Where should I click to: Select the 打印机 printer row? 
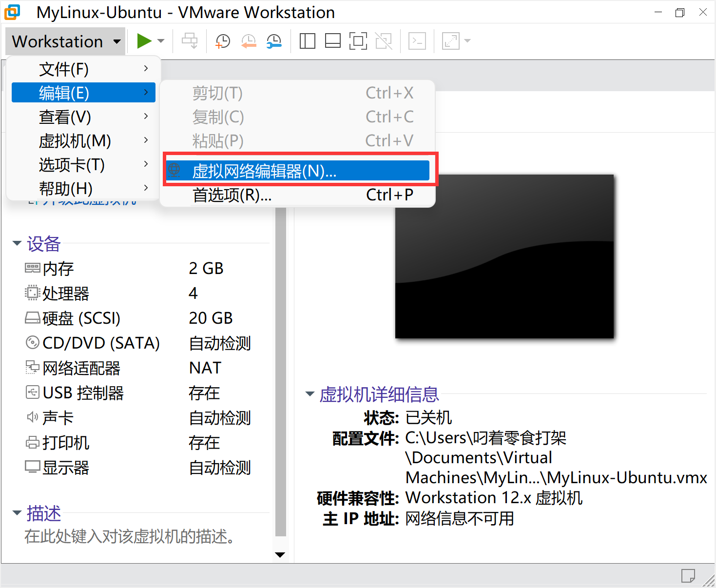tap(146, 442)
